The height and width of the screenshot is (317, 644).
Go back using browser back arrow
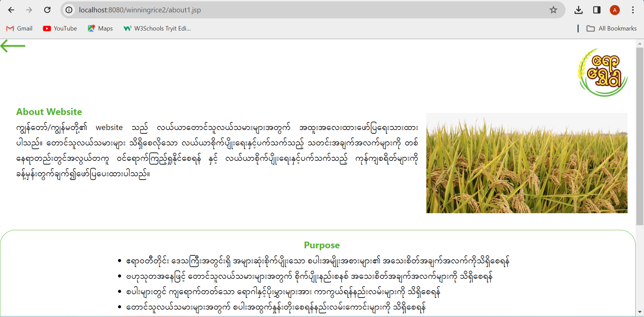11,10
